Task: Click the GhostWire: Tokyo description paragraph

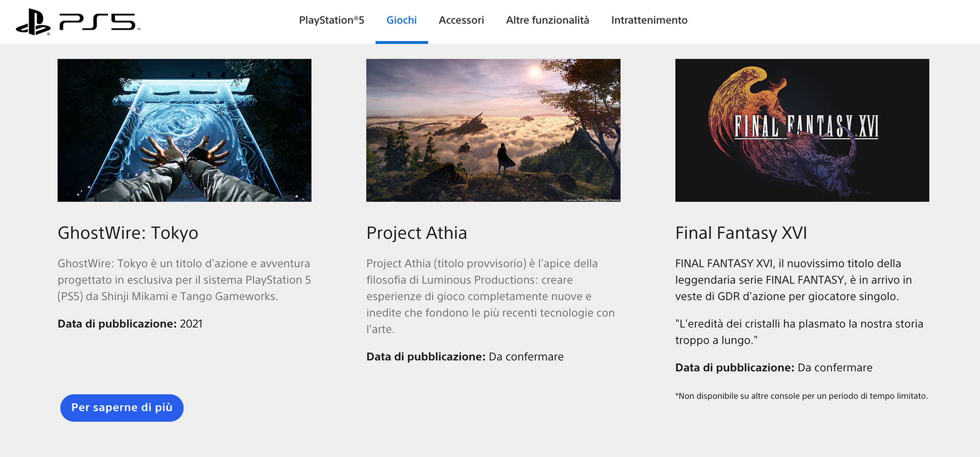Action: (184, 280)
